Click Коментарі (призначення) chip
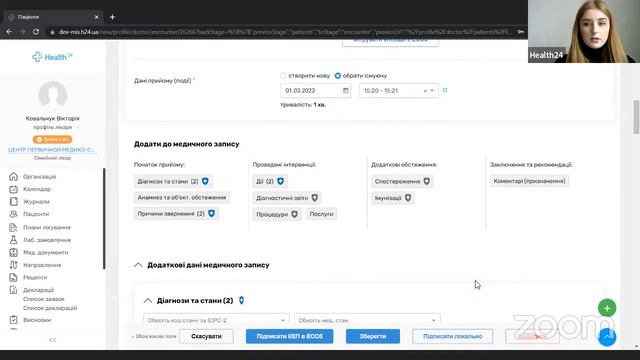Screen dimensions: 640x360 click(x=529, y=181)
